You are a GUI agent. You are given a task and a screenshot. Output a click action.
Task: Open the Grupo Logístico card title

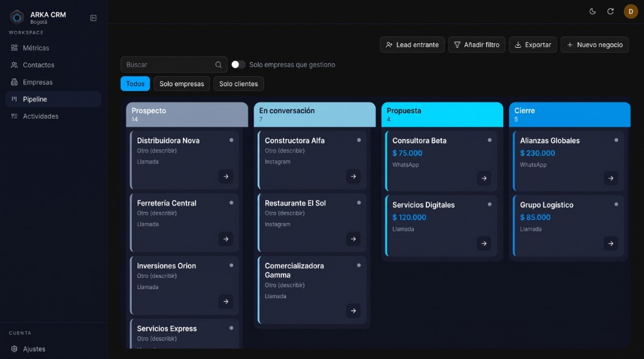[x=547, y=205]
